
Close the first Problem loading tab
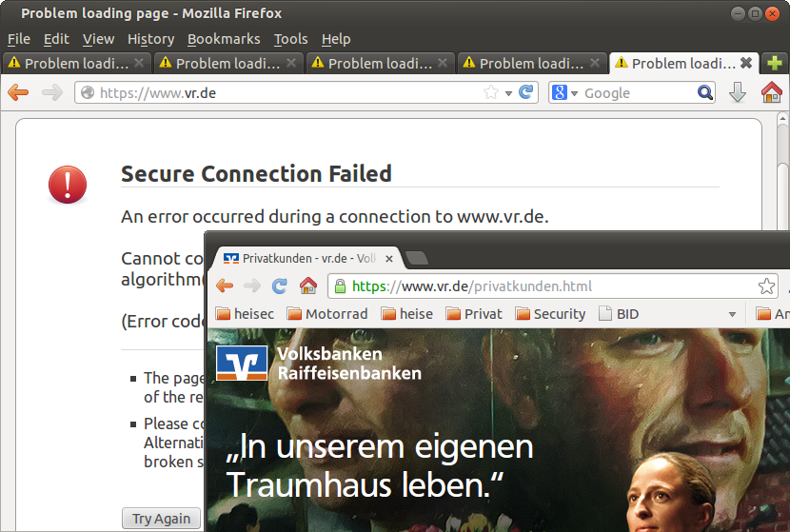pyautogui.click(x=139, y=63)
